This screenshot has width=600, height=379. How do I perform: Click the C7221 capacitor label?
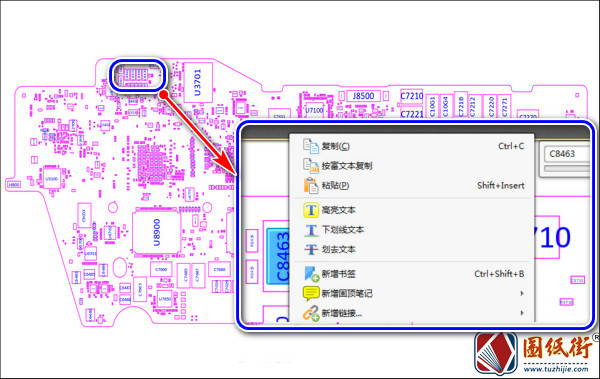(x=412, y=114)
